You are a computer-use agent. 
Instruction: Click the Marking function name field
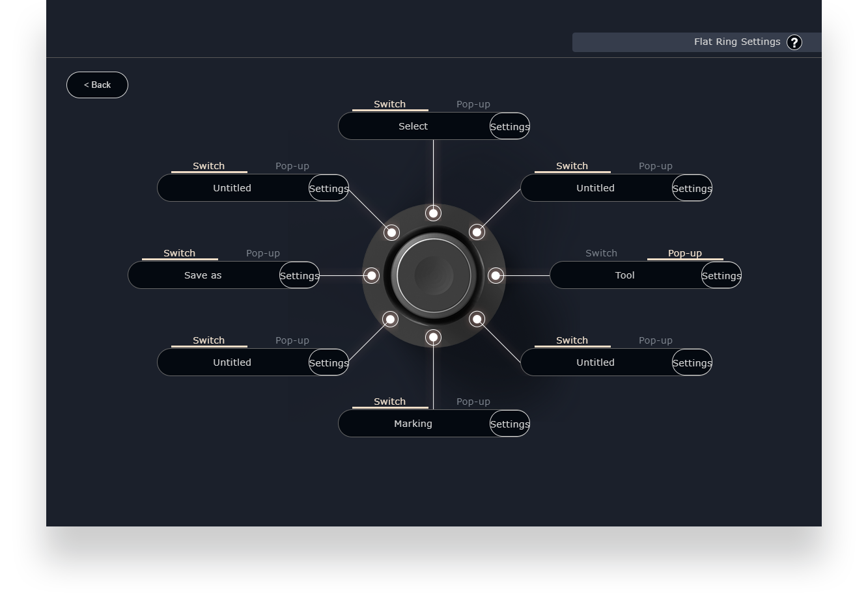click(413, 424)
